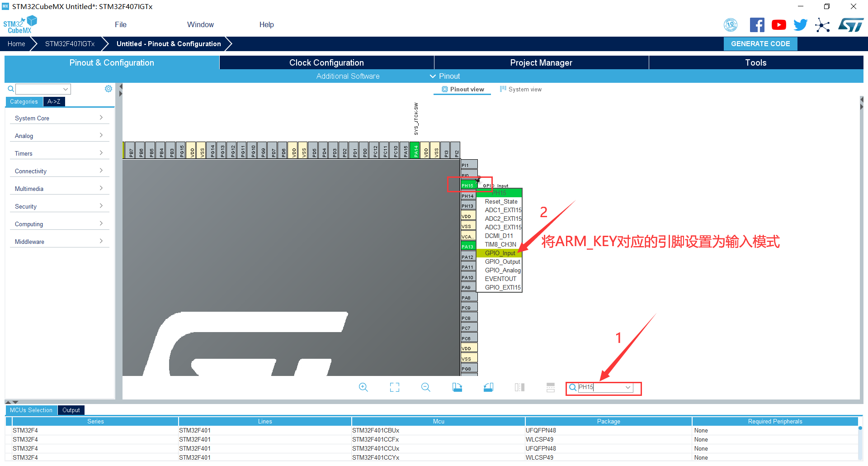Rotate the chip view counterclockwise
Image resolution: width=868 pixels, height=466 pixels.
click(488, 387)
